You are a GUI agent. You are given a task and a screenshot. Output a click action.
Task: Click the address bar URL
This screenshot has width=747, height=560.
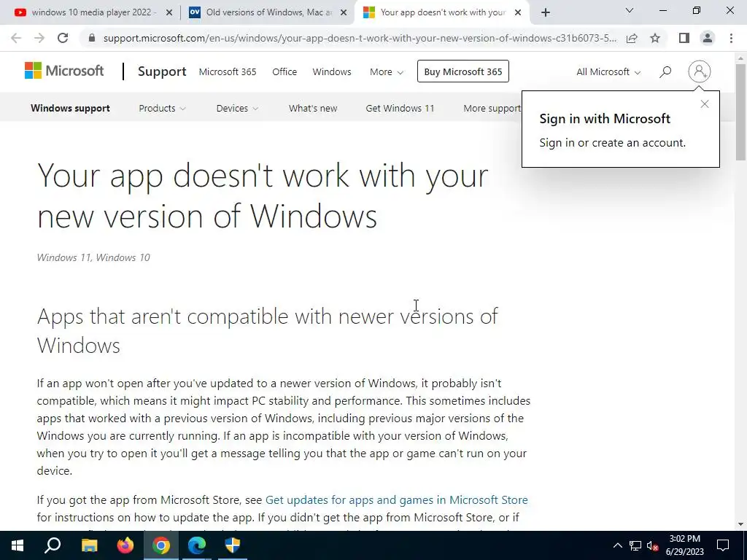click(x=360, y=38)
